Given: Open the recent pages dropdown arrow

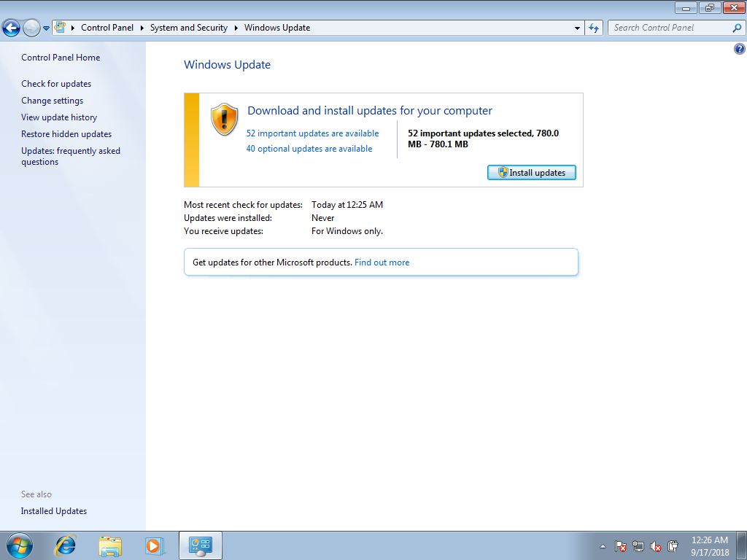Looking at the screenshot, I should pyautogui.click(x=46, y=28).
